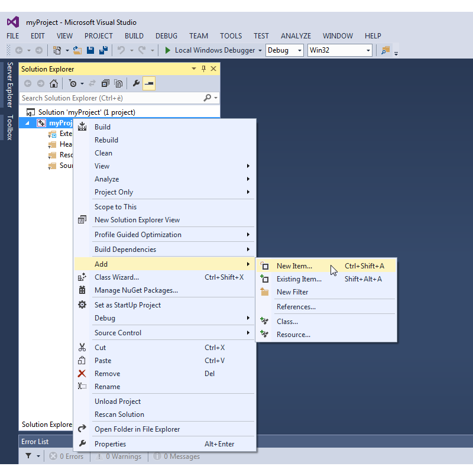Open the ANALYZE menu
Image resolution: width=473 pixels, height=476 pixels.
(296, 36)
